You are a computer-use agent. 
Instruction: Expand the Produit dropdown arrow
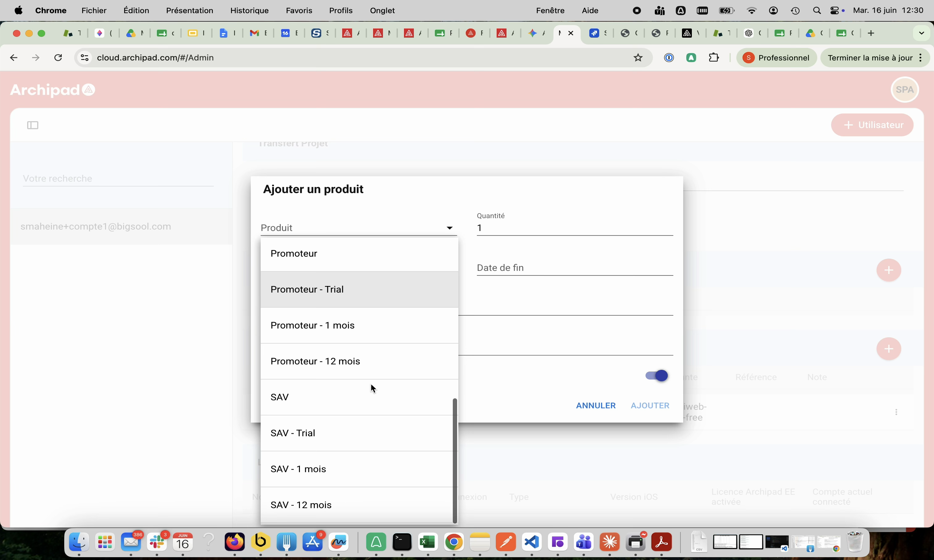449,228
